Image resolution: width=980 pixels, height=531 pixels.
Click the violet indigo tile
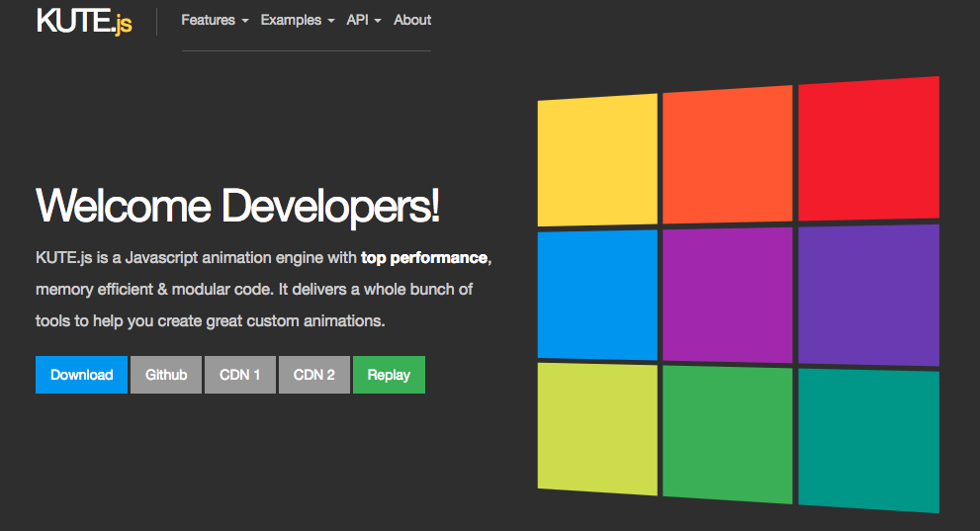point(869,295)
